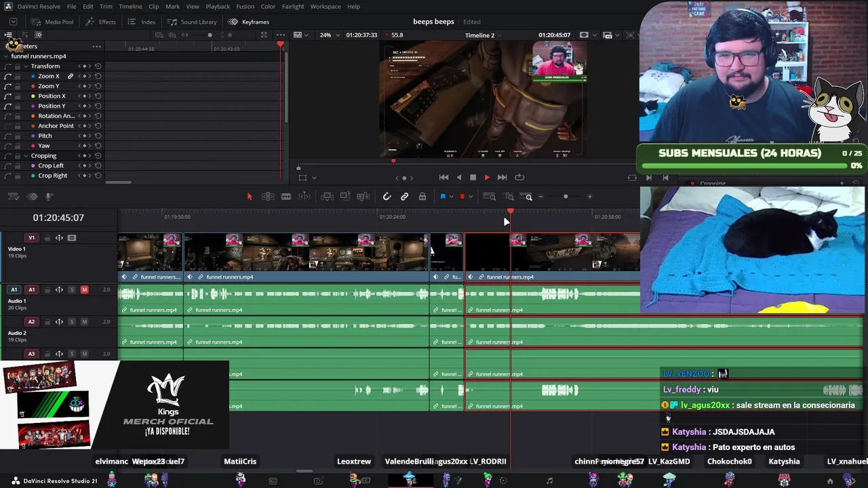Image resolution: width=868 pixels, height=488 pixels.
Task: Reset the Rotation Angle parameter
Action: pyautogui.click(x=98, y=116)
